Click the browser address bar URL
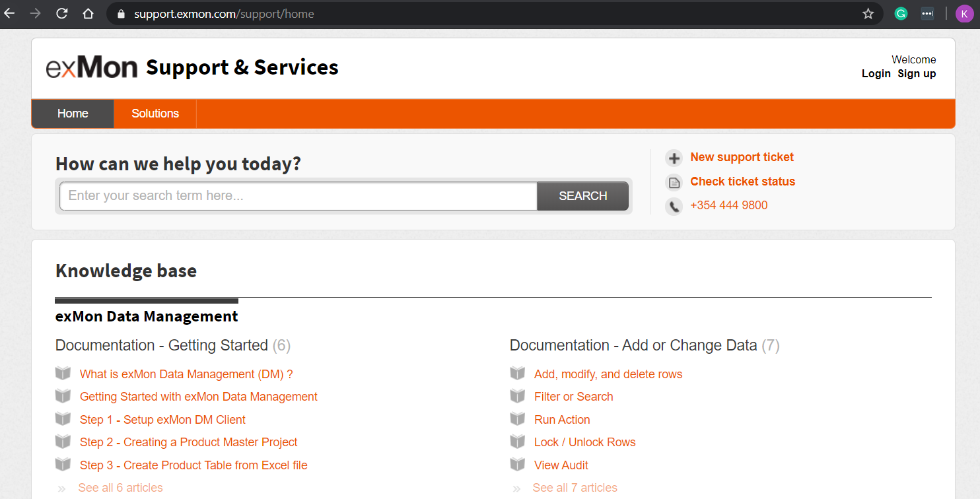 224,14
